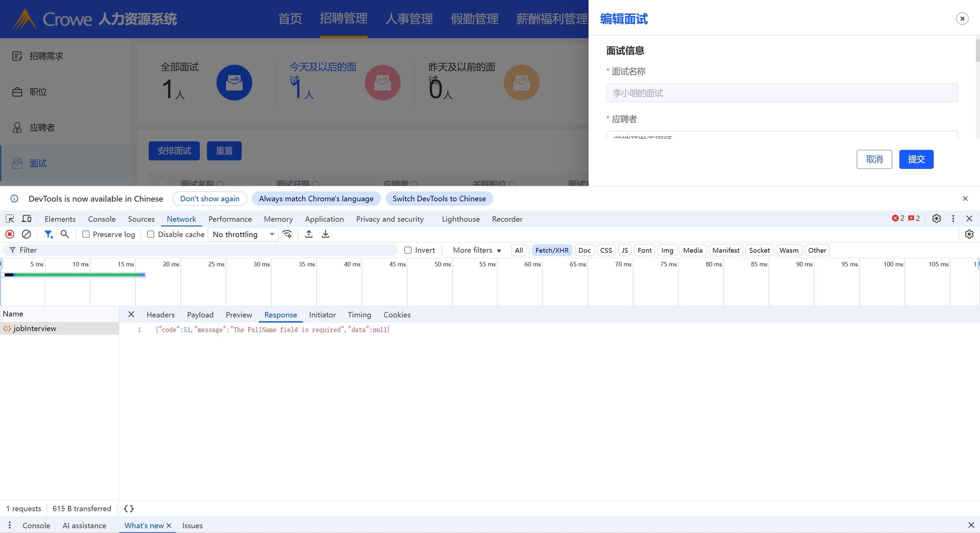Open the No throttling dropdown
Image resolution: width=980 pixels, height=533 pixels.
click(x=243, y=235)
